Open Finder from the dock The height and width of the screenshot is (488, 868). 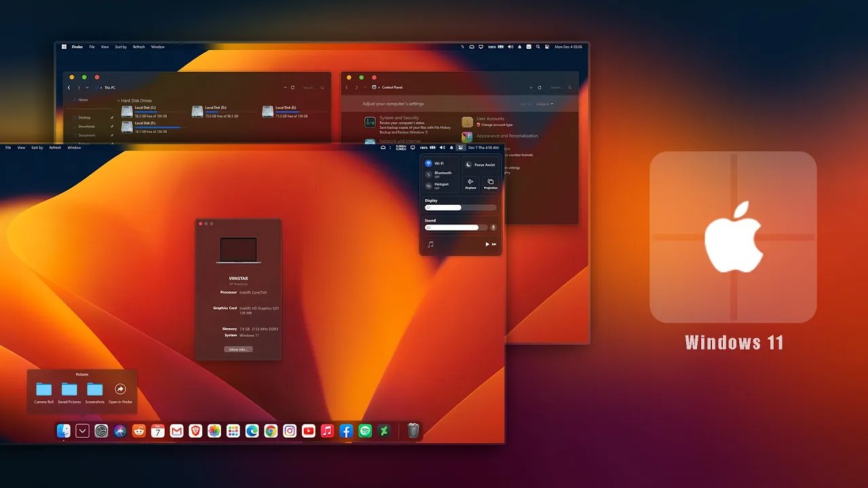tap(64, 431)
